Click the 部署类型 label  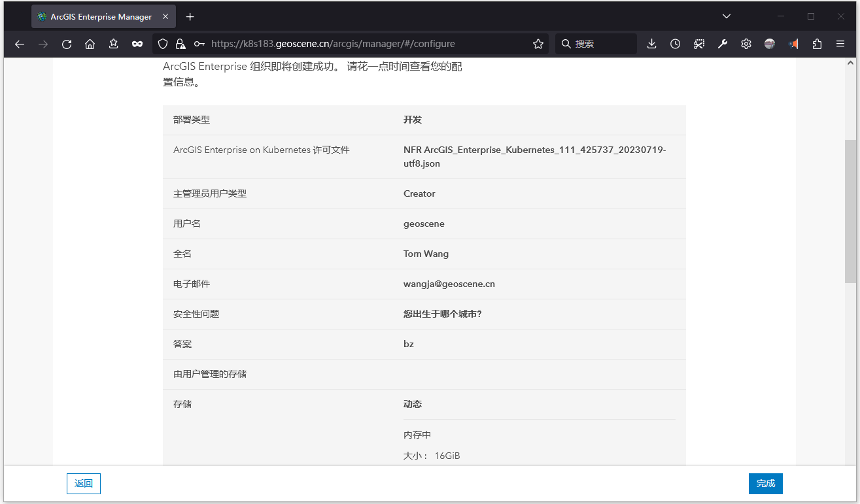(192, 120)
